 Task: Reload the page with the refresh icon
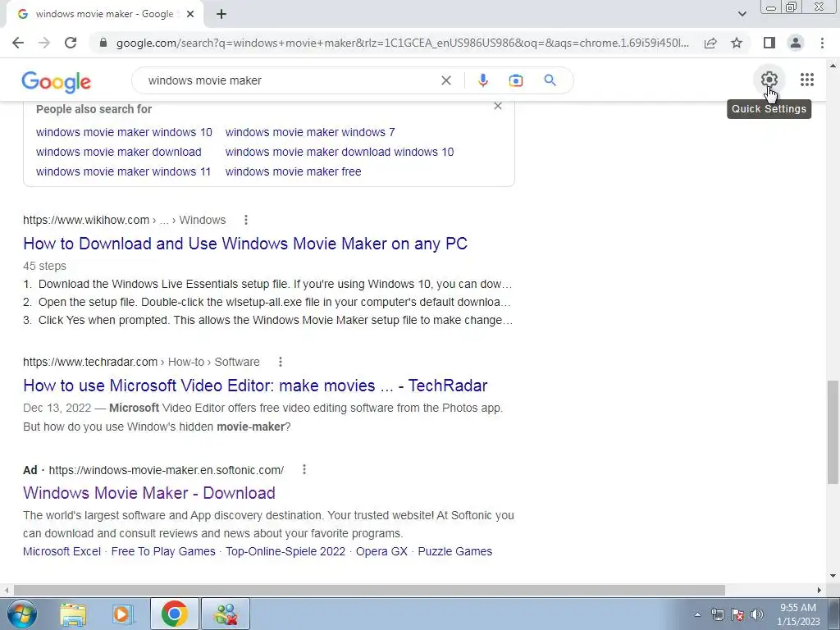[71, 43]
